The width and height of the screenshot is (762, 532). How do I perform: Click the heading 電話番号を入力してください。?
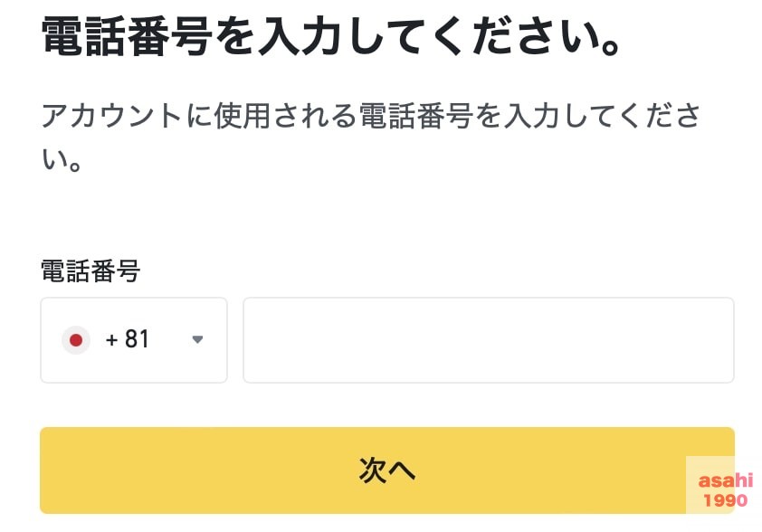click(x=331, y=37)
